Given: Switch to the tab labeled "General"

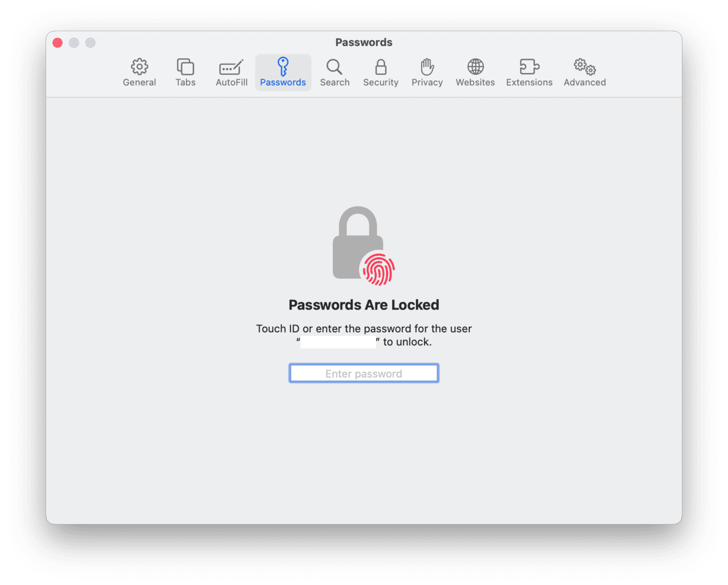Looking at the screenshot, I should click(139, 83).
